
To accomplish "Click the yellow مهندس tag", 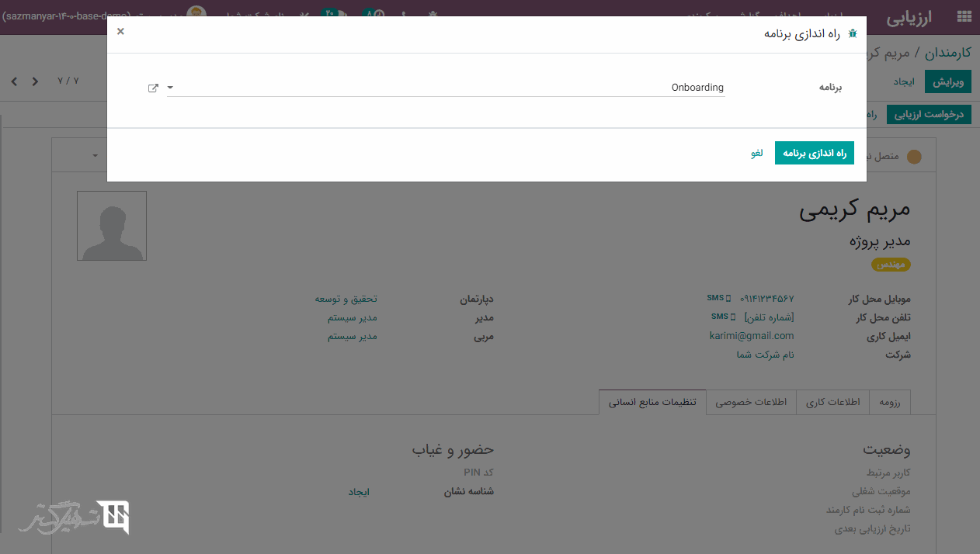I will pos(891,265).
